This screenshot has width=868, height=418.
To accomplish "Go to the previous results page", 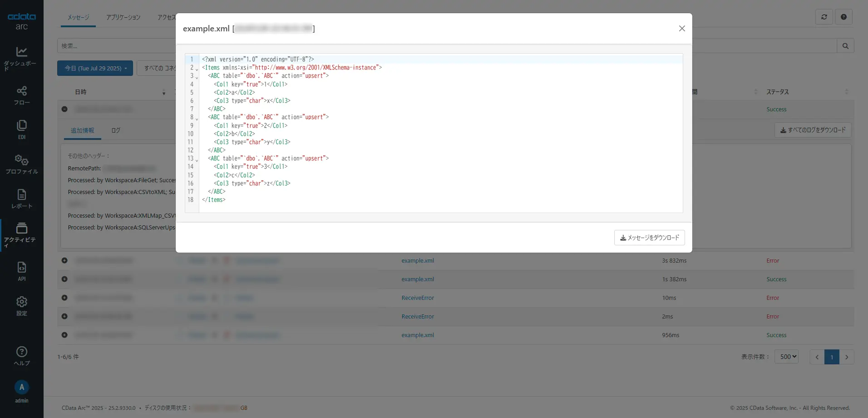I will click(817, 357).
